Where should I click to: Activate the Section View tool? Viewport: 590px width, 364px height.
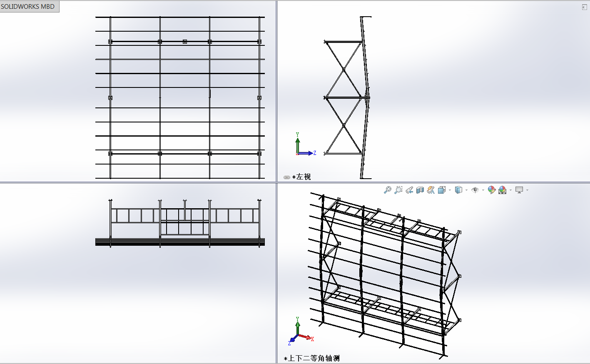click(x=420, y=190)
